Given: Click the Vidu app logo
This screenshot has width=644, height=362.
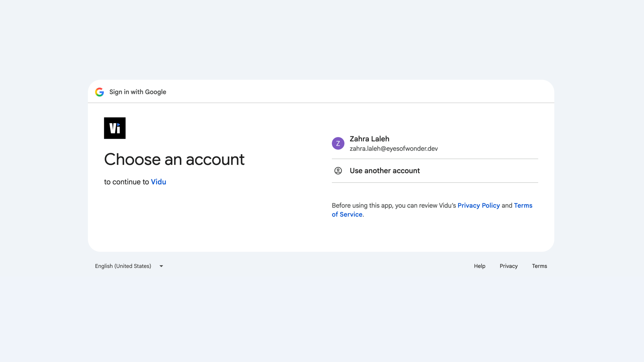Looking at the screenshot, I should (115, 128).
